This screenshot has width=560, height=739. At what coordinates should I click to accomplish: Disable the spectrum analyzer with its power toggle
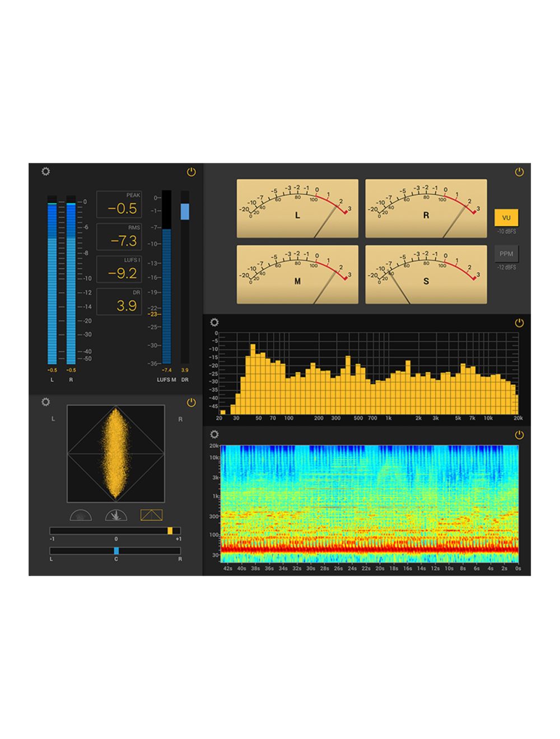[x=518, y=322]
